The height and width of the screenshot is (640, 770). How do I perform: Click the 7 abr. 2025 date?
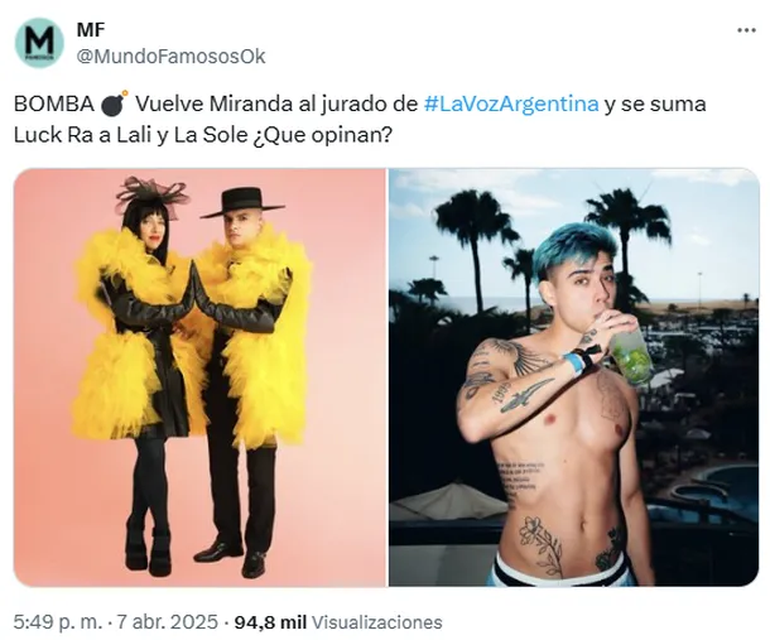(166, 622)
